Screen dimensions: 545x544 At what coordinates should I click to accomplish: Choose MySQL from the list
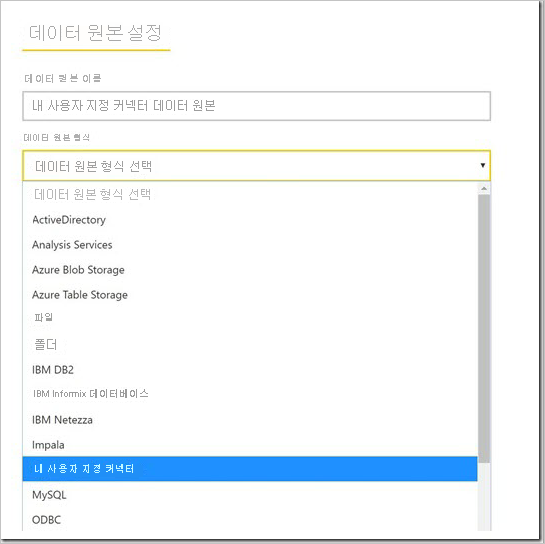click(x=250, y=495)
